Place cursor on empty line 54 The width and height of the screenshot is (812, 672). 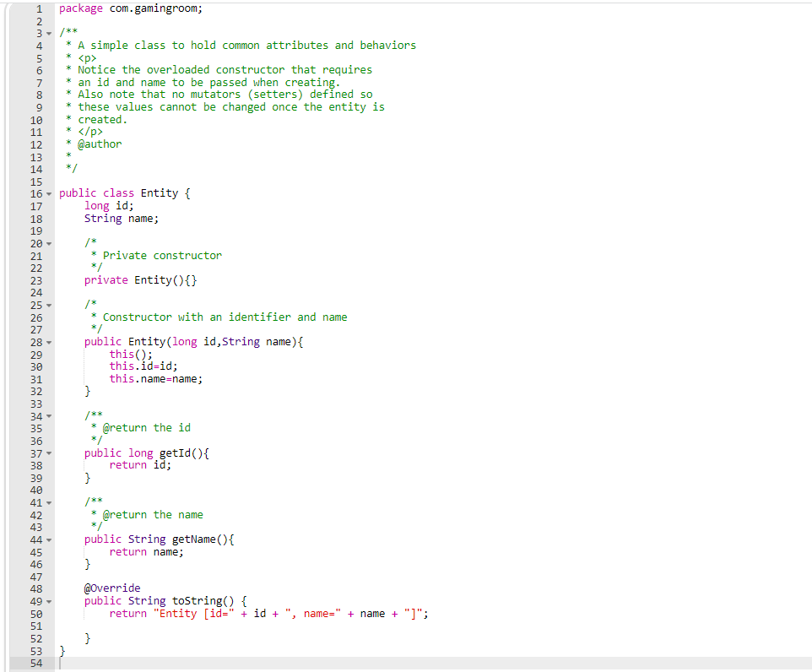click(435, 664)
